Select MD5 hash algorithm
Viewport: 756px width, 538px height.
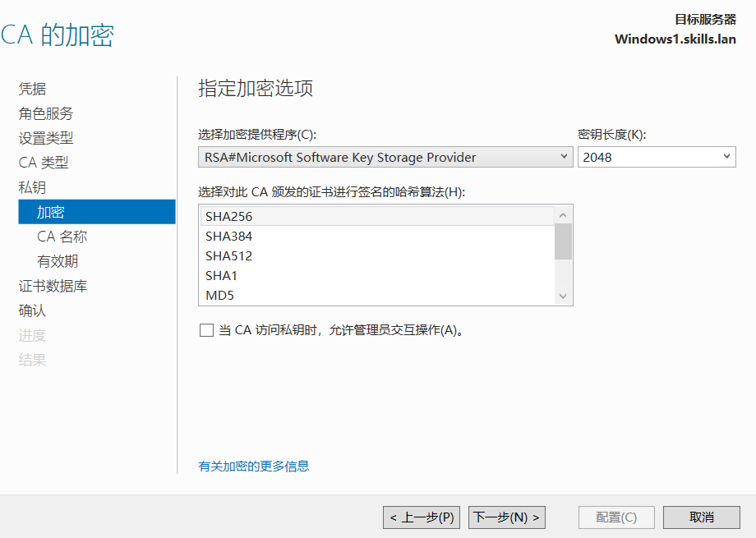(x=219, y=296)
